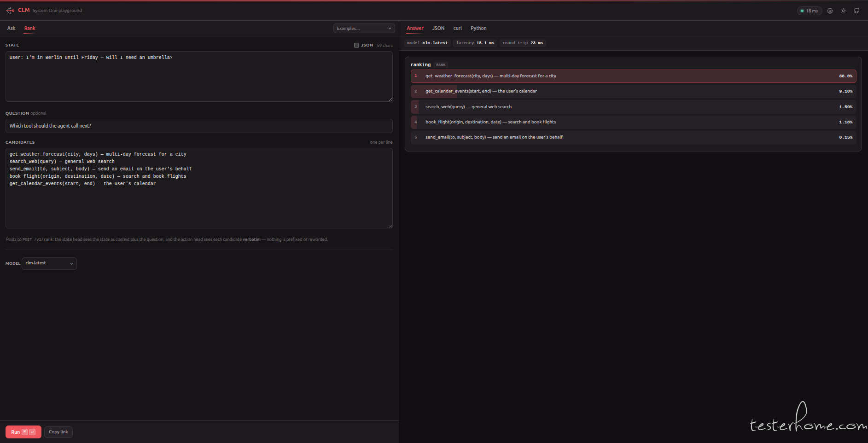Open the Python code tab
The image size is (868, 443).
(x=478, y=28)
